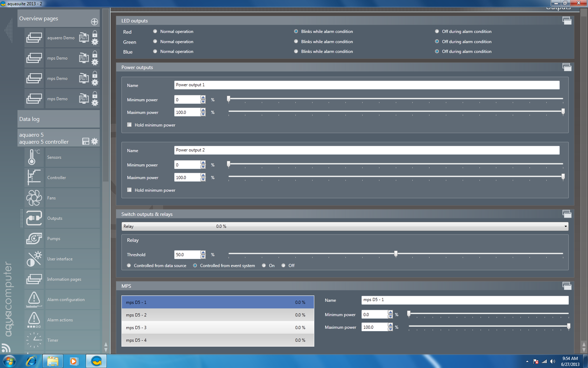This screenshot has width=588, height=368.
Task: Click the relay Threshold slider handle
Action: point(396,254)
